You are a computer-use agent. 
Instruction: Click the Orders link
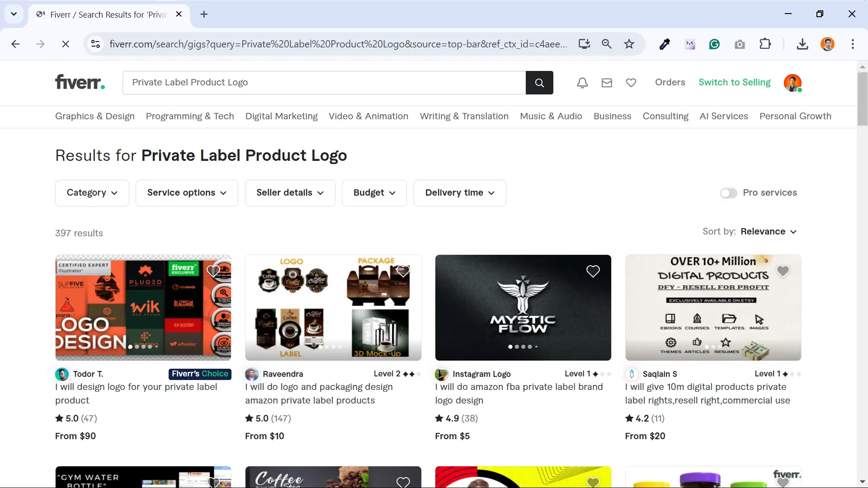(x=670, y=82)
